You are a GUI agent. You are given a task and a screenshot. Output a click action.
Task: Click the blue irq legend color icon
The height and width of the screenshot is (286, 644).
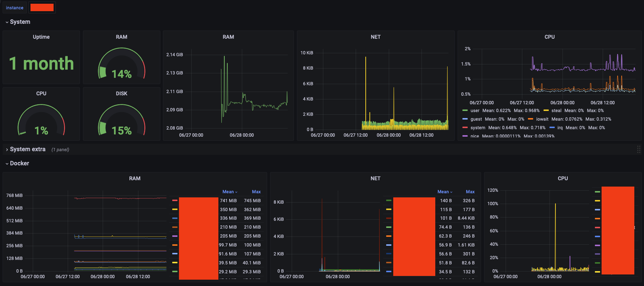coord(552,128)
